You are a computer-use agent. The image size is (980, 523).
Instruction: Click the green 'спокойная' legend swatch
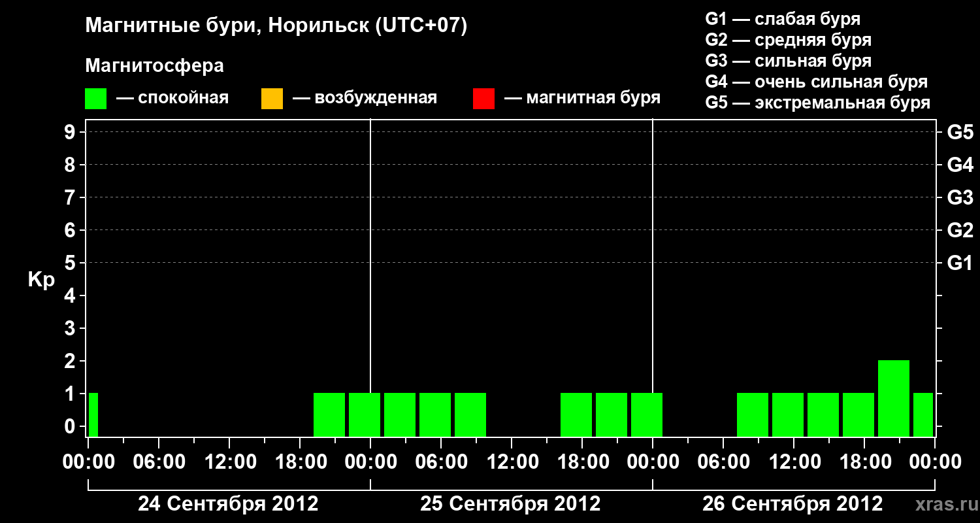point(96,98)
